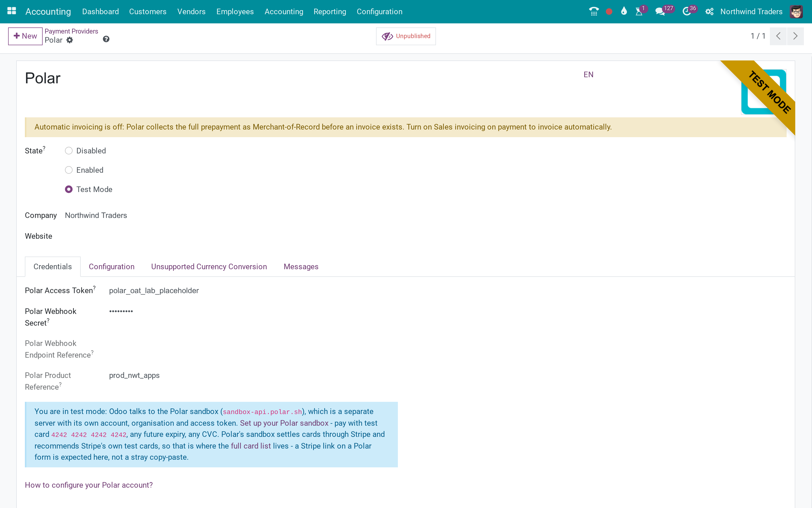Toggle the Unpublished publish button
This screenshot has width=812, height=508.
pyautogui.click(x=406, y=36)
